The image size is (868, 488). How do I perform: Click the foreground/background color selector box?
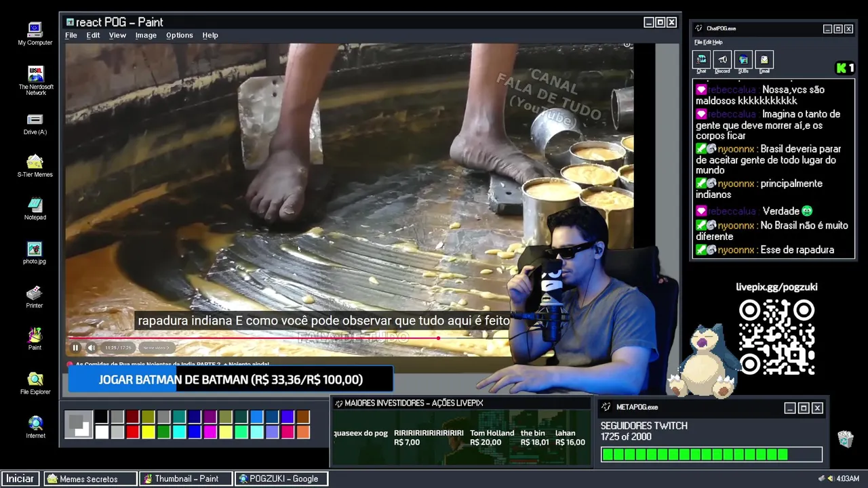point(79,424)
